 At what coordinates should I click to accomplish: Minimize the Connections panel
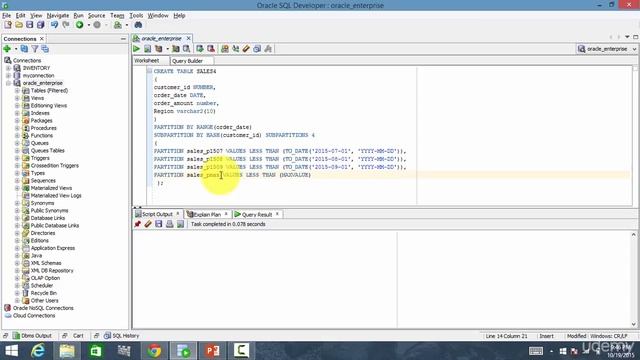[x=123, y=39]
